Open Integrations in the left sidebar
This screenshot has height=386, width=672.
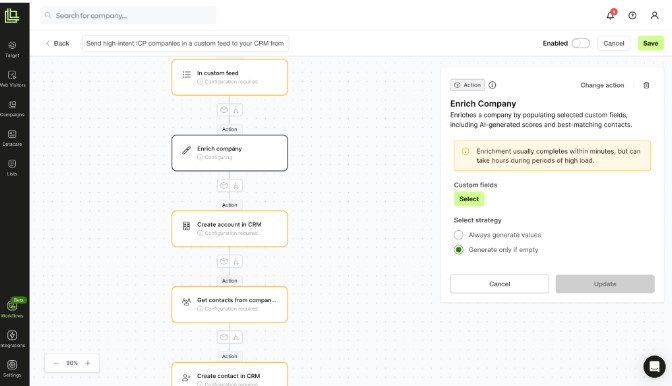pos(12,338)
